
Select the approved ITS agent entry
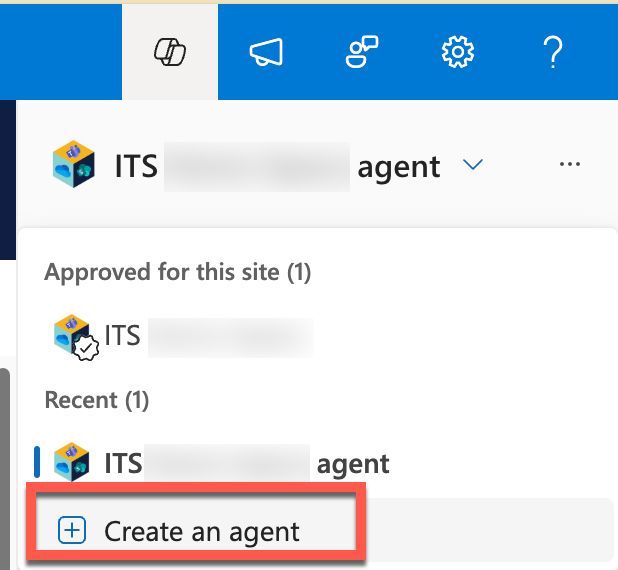tap(183, 337)
